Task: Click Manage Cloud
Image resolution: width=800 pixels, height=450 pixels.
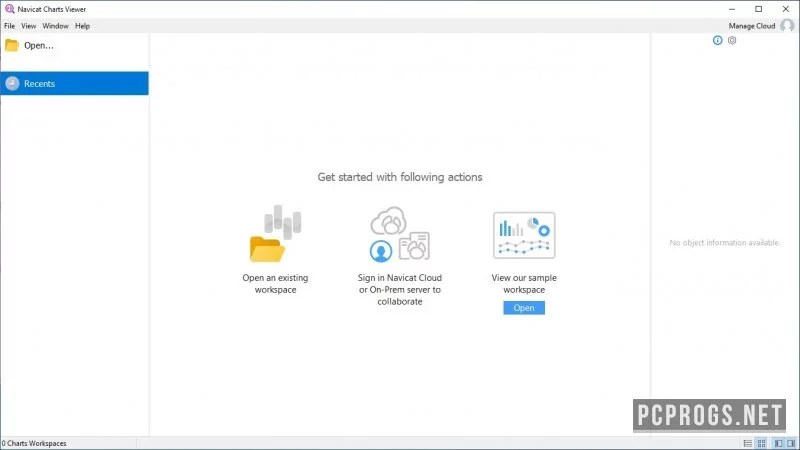Action: coord(752,26)
